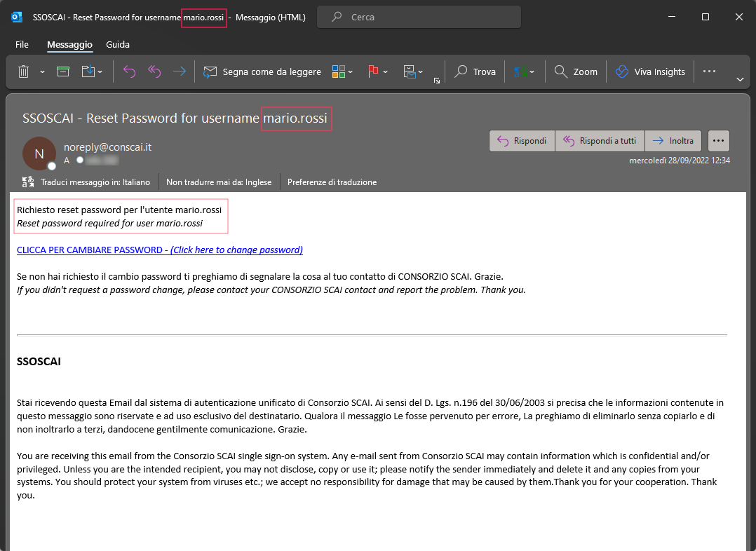Click the Trova search tool
The width and height of the screenshot is (756, 551).
475,72
